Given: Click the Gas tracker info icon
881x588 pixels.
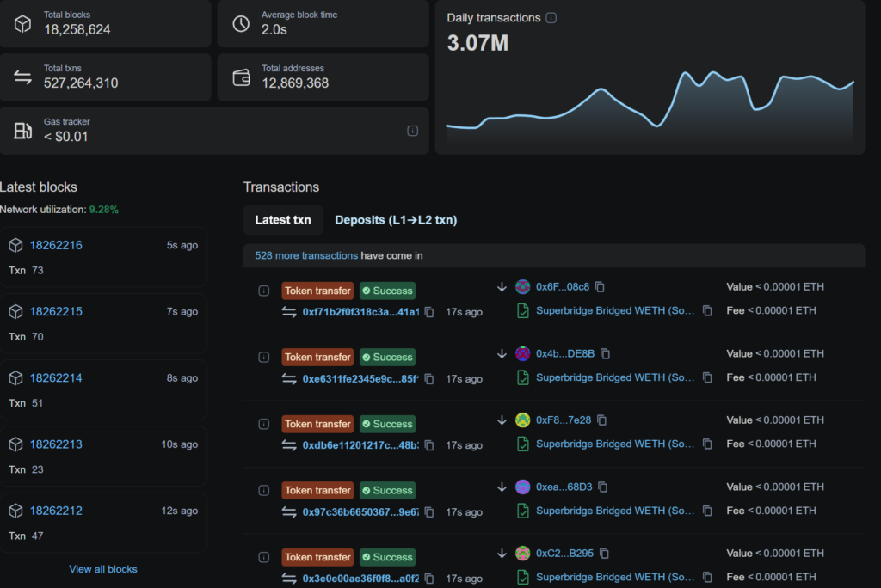Looking at the screenshot, I should 412,131.
